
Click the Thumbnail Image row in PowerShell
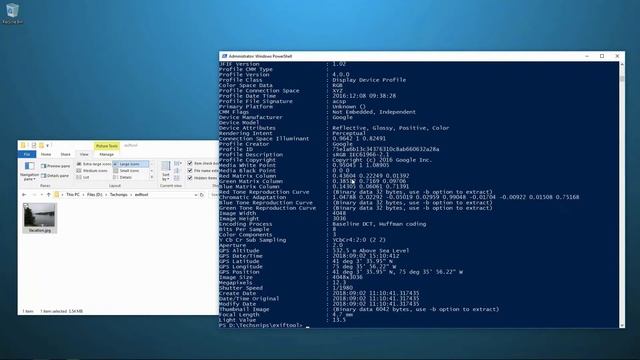click(x=359, y=309)
